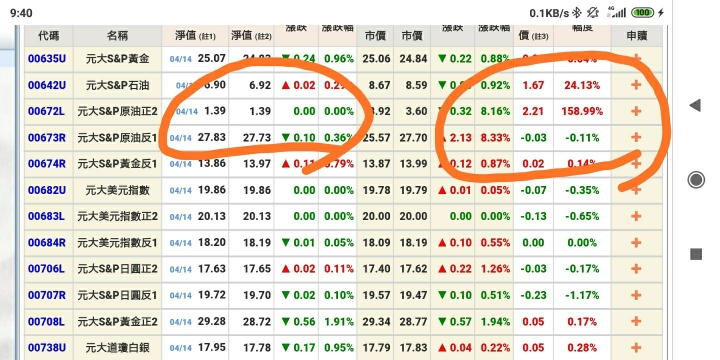720x360 pixels.
Task: Tap the plus icon for 00672L row
Action: tap(636, 111)
